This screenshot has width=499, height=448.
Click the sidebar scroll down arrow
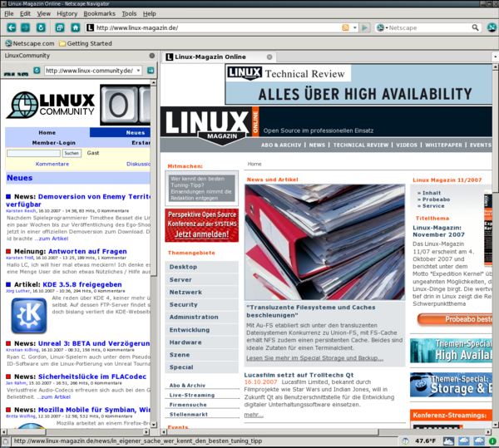154,425
